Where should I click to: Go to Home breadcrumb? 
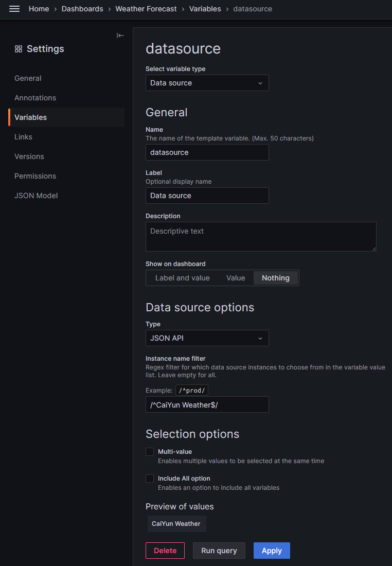39,9
